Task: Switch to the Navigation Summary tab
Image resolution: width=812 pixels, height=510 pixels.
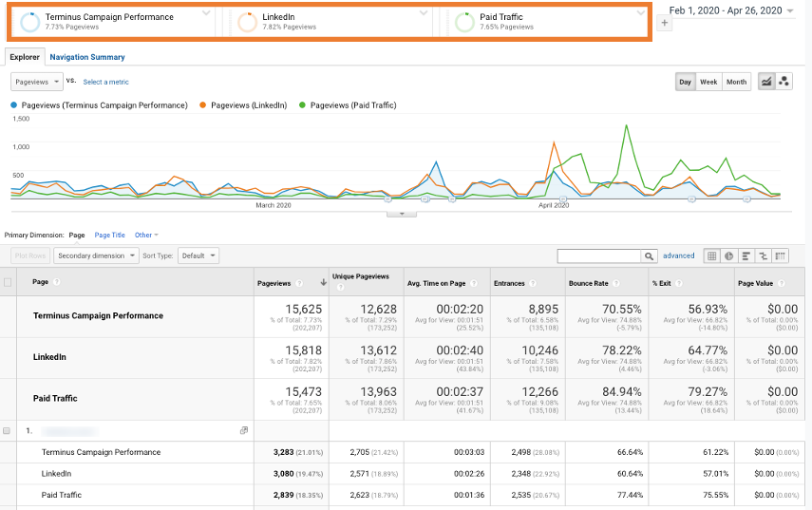Action: [87, 57]
